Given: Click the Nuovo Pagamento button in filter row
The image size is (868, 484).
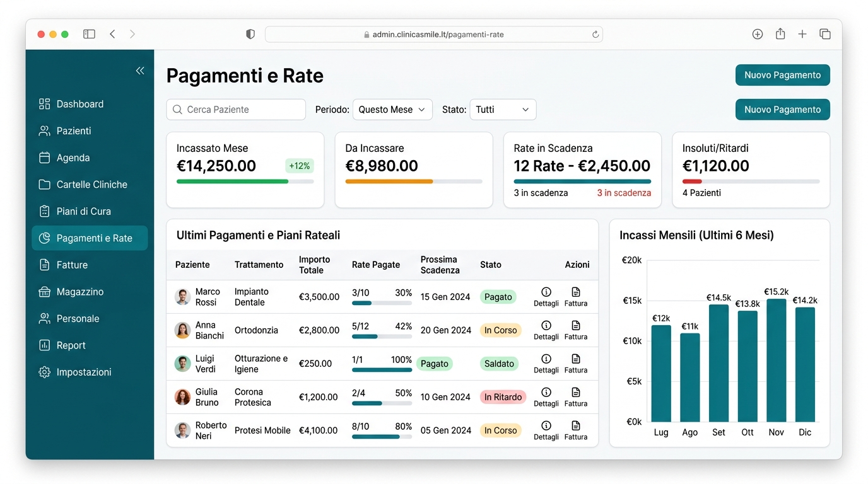Looking at the screenshot, I should (782, 110).
